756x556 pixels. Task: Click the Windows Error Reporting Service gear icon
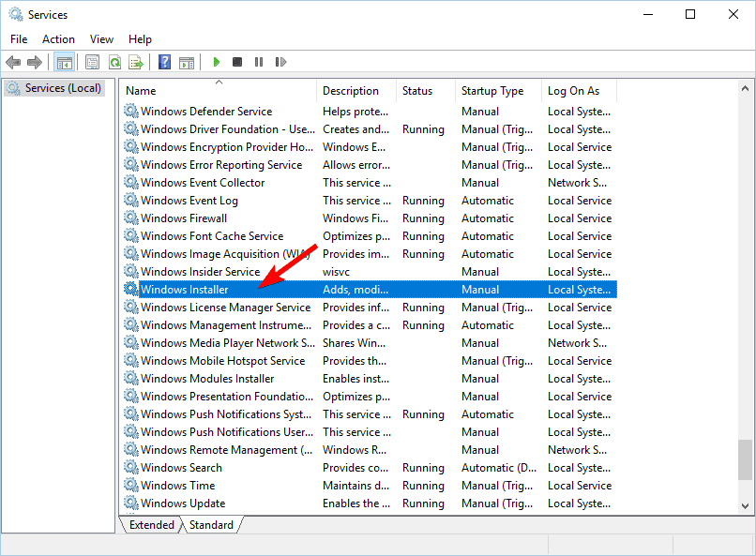(x=130, y=164)
